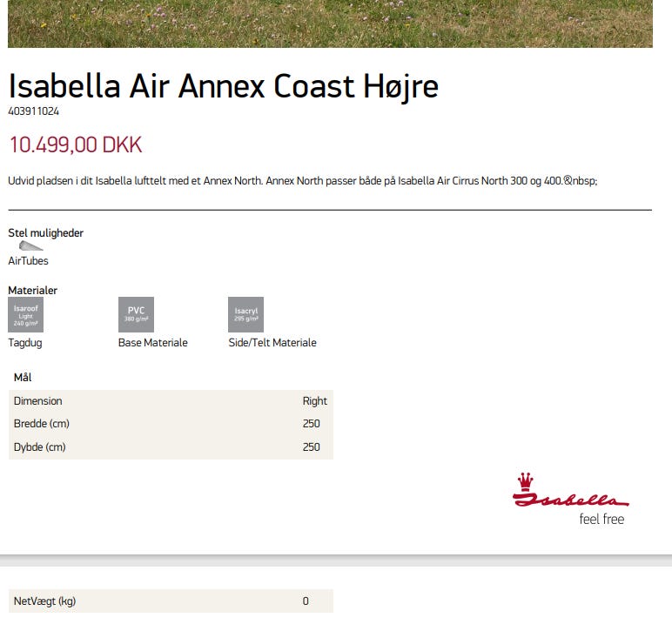
Task: Click the Mål table heading
Action: [x=23, y=378]
